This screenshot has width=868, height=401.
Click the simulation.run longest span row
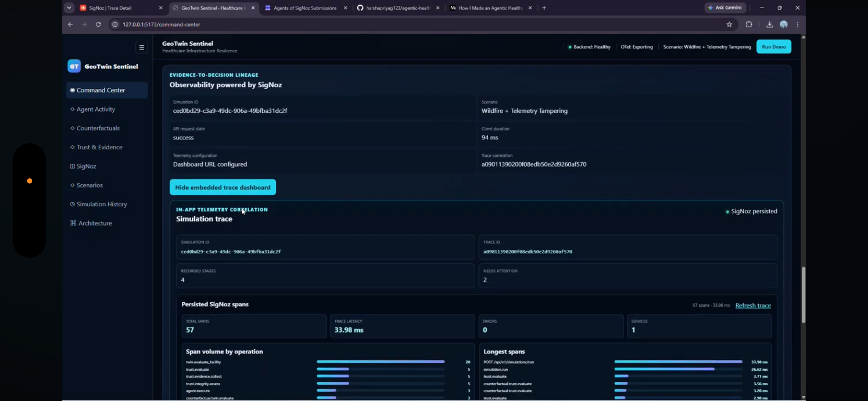(x=625, y=369)
